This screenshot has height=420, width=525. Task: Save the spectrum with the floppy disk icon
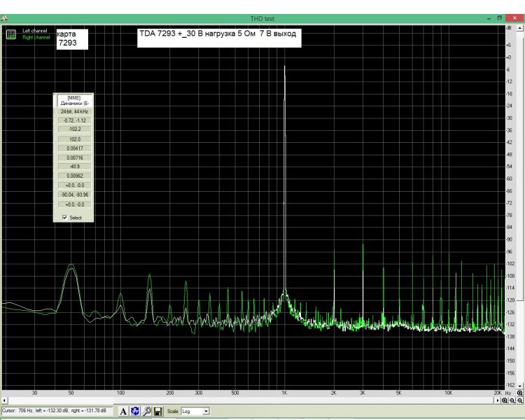point(158,411)
